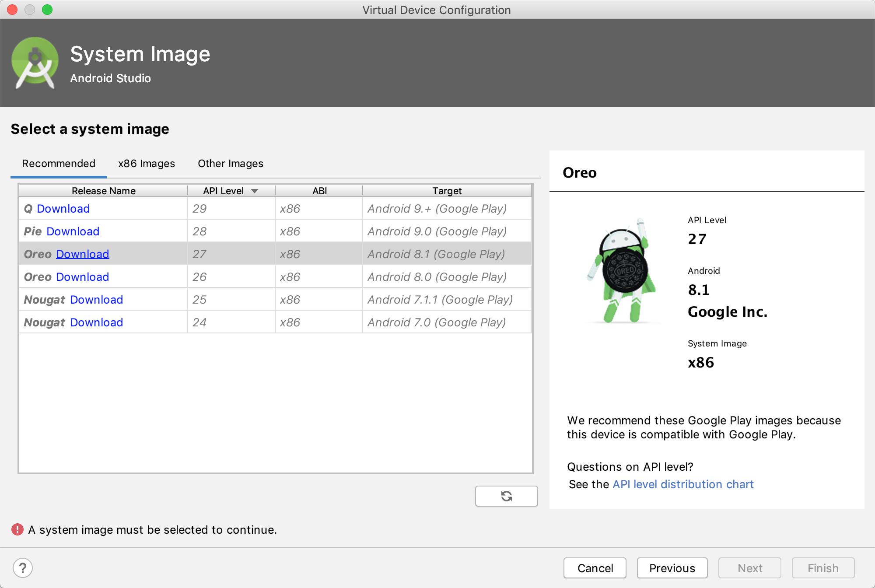Image resolution: width=875 pixels, height=588 pixels.
Task: Click the x86 ABI cell in Q row
Action: pyautogui.click(x=319, y=209)
